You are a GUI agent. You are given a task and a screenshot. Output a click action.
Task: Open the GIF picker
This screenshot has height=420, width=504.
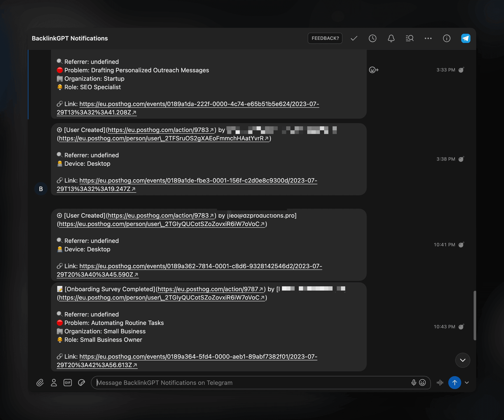pyautogui.click(x=68, y=383)
